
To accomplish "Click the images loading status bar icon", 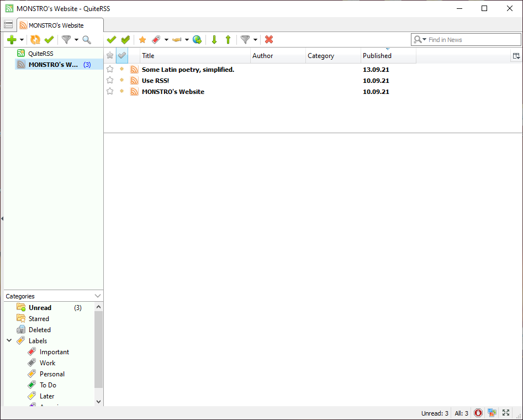I will (492, 413).
